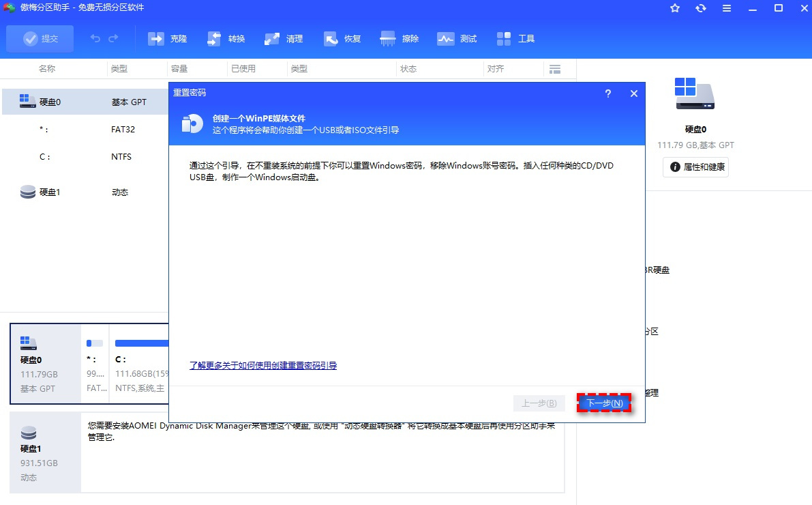Click the list view layout icon beside 对齐 column

(555, 68)
